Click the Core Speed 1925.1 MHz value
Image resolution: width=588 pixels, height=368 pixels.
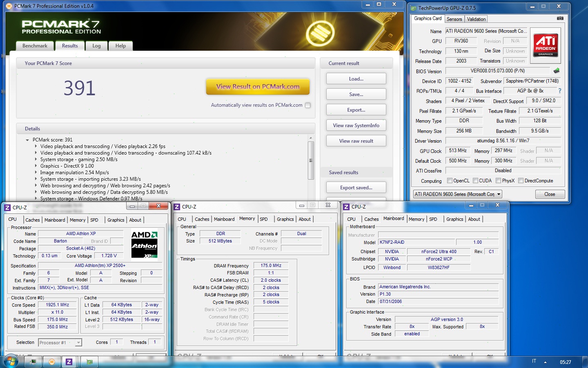pyautogui.click(x=58, y=305)
